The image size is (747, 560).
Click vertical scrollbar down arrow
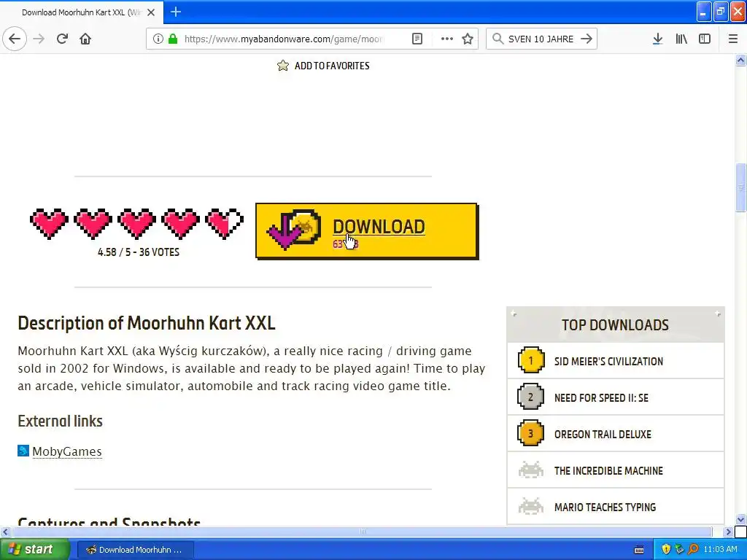pos(741,519)
